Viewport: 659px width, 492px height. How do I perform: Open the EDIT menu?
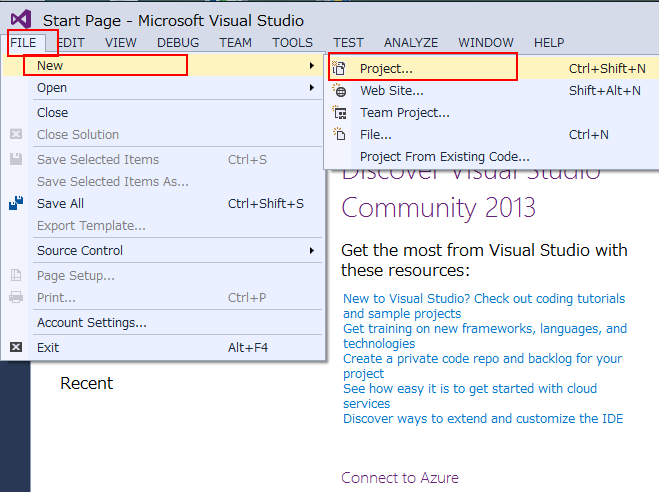(x=70, y=42)
